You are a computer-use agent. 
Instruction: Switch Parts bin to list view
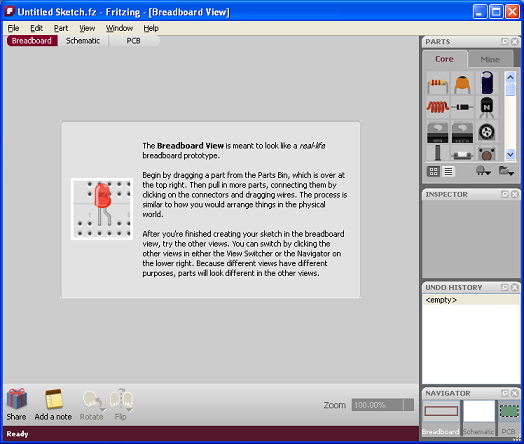pos(448,171)
